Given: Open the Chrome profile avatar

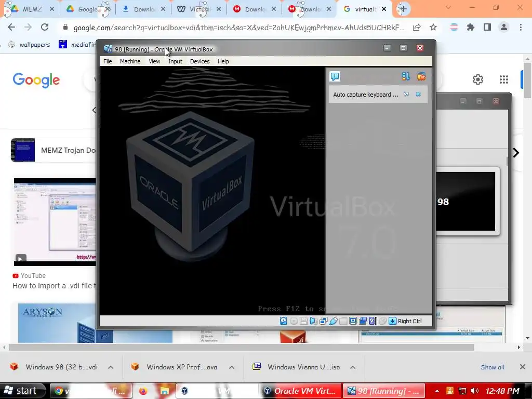Looking at the screenshot, I should (x=504, y=28).
